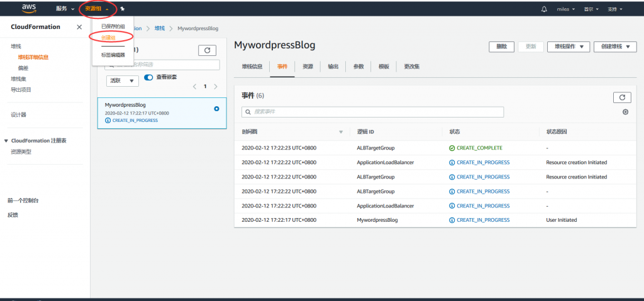Switch to the Resources tab
This screenshot has width=644, height=301.
[308, 67]
